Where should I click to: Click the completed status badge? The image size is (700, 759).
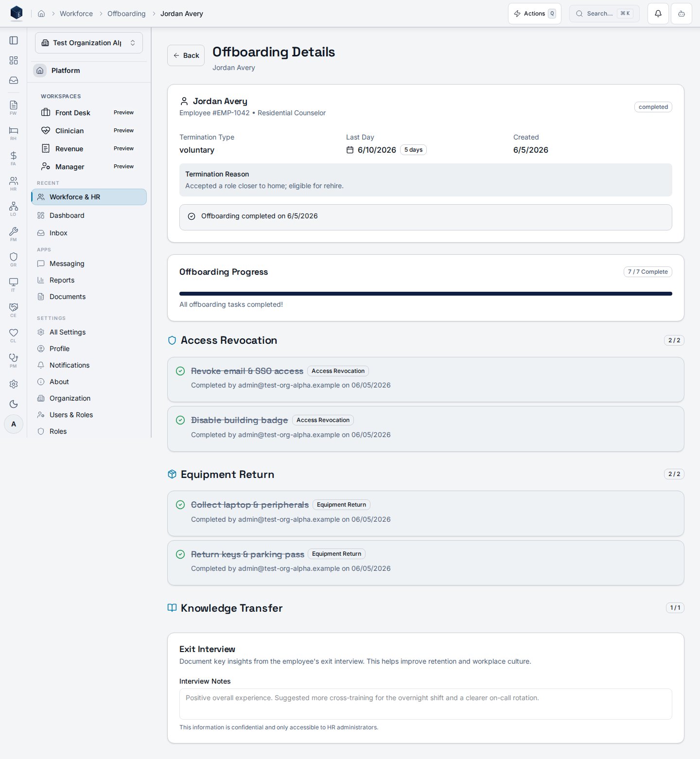tap(653, 107)
